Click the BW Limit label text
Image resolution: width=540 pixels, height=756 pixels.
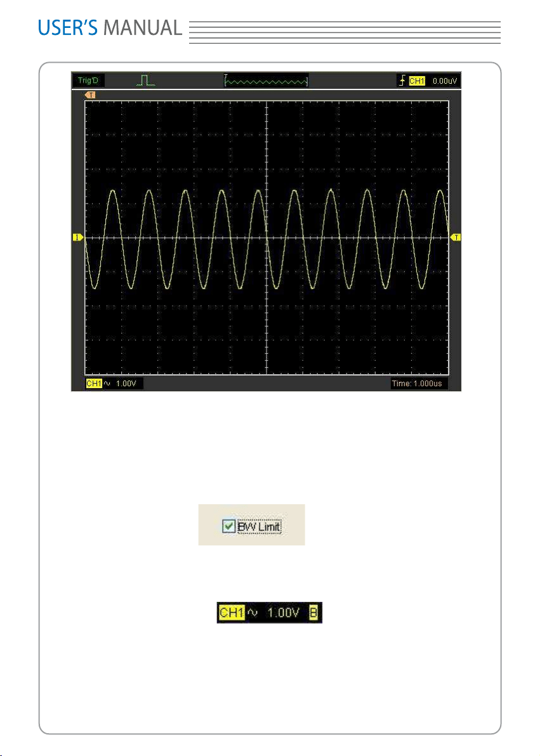click(x=259, y=526)
